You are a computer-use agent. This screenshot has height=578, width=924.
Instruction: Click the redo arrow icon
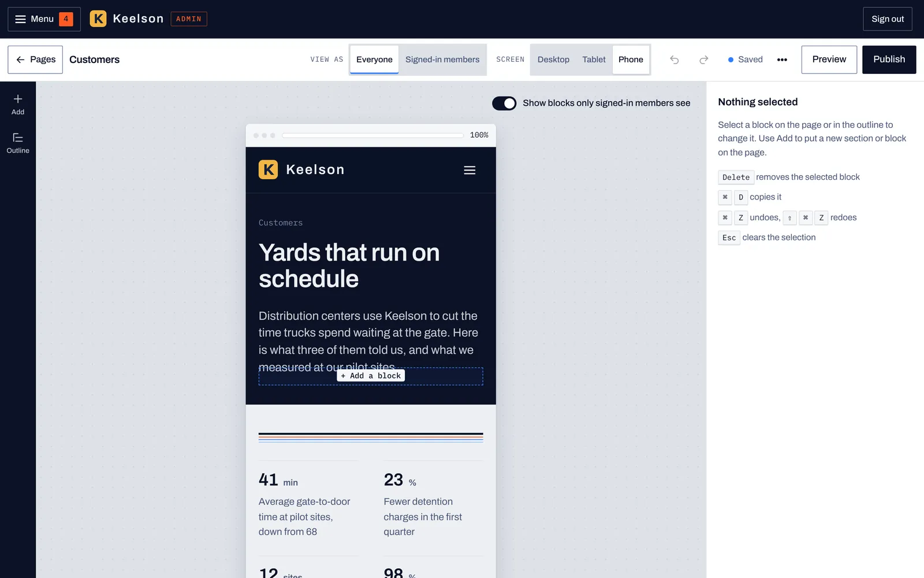[703, 60]
